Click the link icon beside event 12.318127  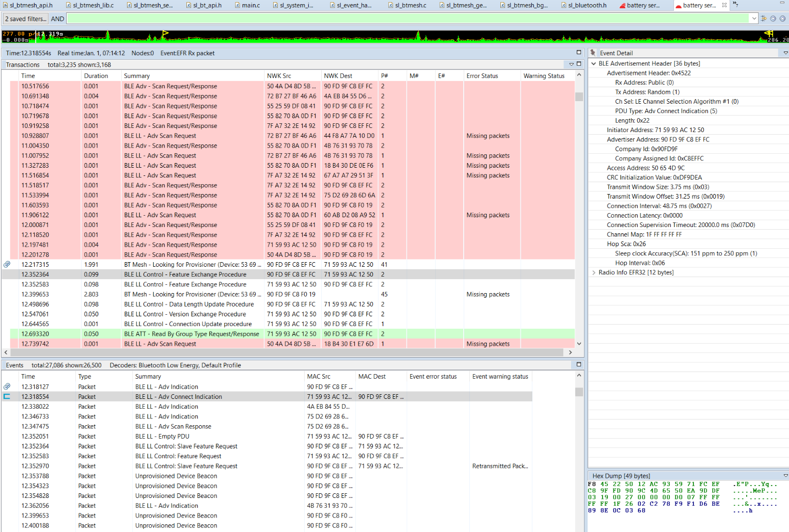pyautogui.click(x=7, y=386)
